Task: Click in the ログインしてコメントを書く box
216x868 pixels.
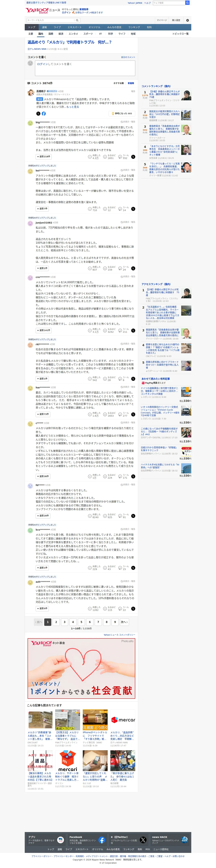Action: 85,68
